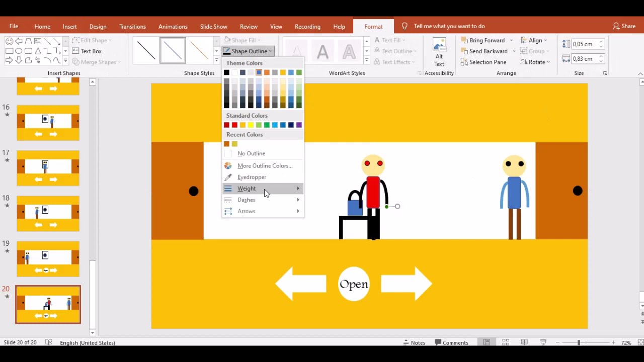Click Bring Forward

pos(482,40)
